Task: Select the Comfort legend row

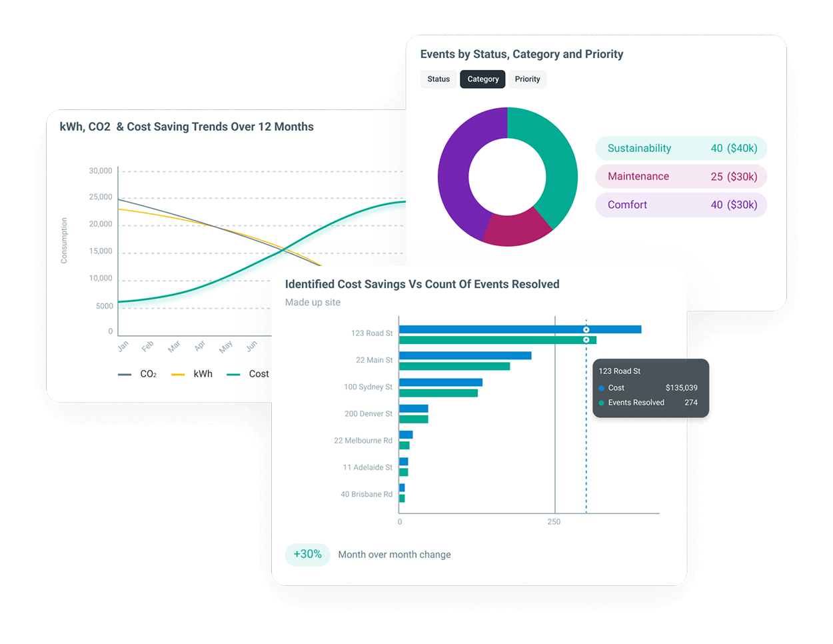Action: click(x=680, y=205)
